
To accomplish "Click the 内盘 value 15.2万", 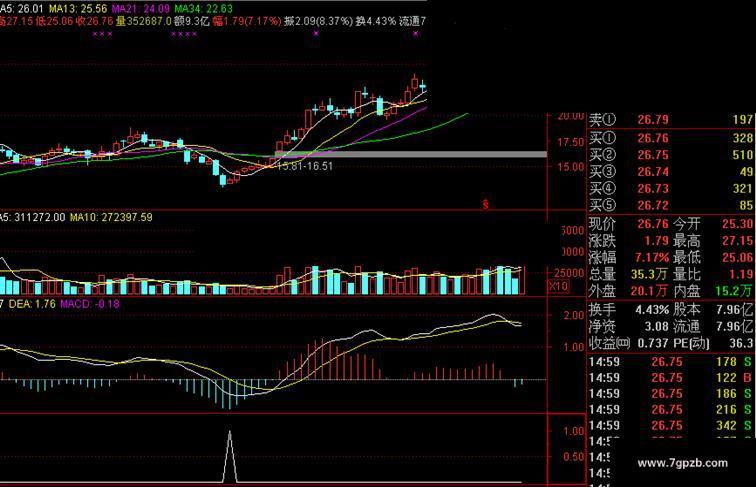I will click(733, 291).
